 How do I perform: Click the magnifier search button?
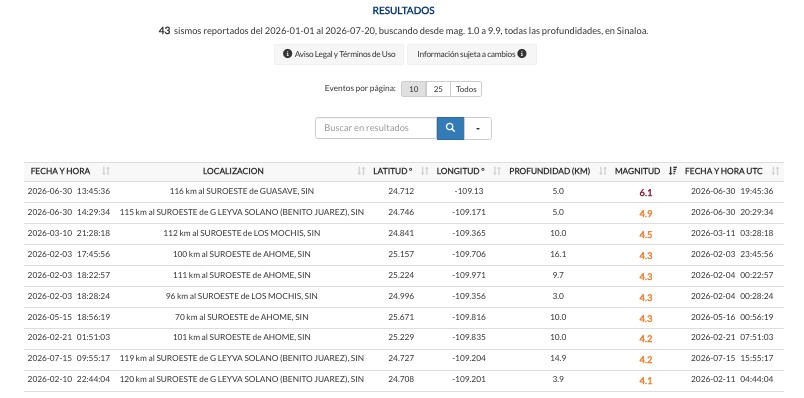click(x=450, y=128)
